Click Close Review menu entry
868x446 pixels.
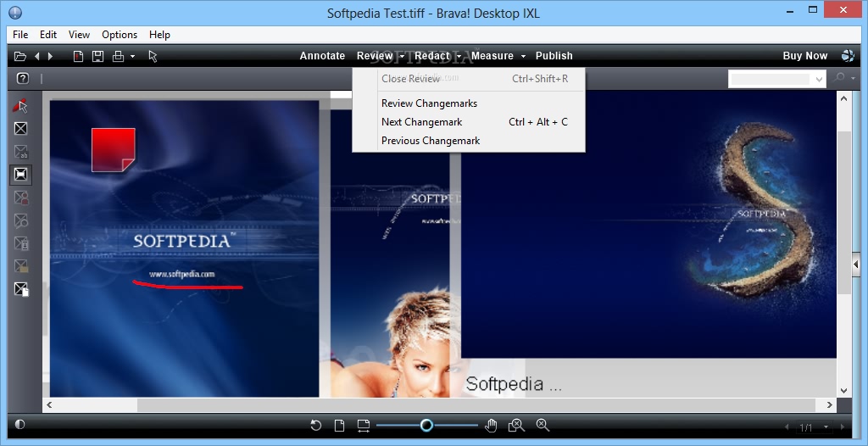pos(469,79)
